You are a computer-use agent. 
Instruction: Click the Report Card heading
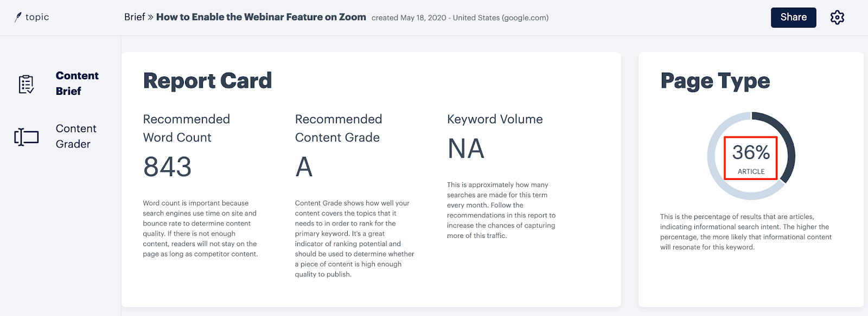[207, 81]
